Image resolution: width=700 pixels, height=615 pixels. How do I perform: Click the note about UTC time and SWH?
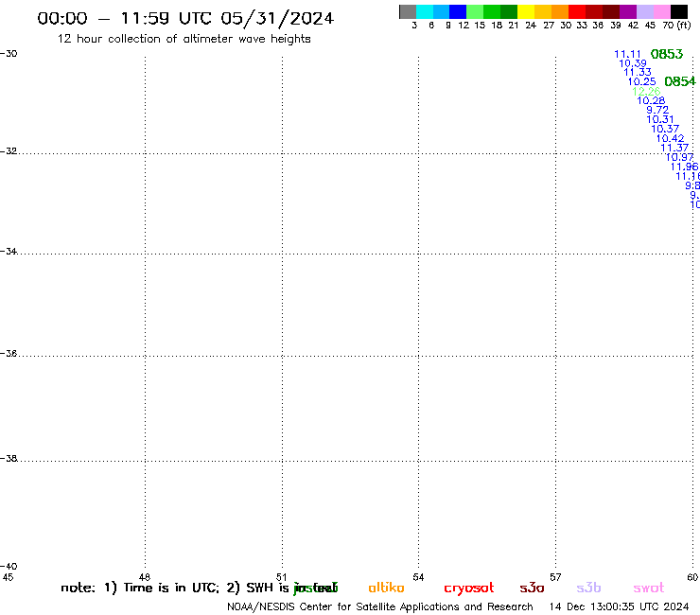pos(199,588)
